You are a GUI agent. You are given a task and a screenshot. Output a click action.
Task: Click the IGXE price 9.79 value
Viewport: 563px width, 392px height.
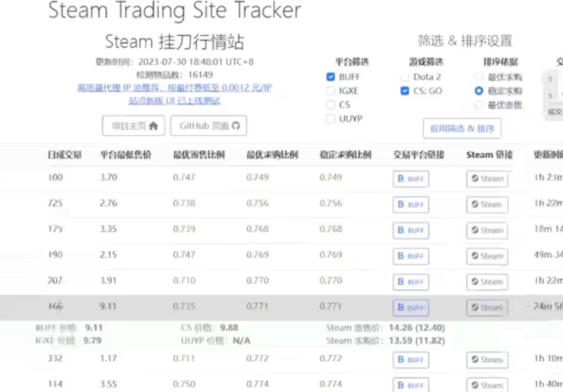click(x=92, y=340)
